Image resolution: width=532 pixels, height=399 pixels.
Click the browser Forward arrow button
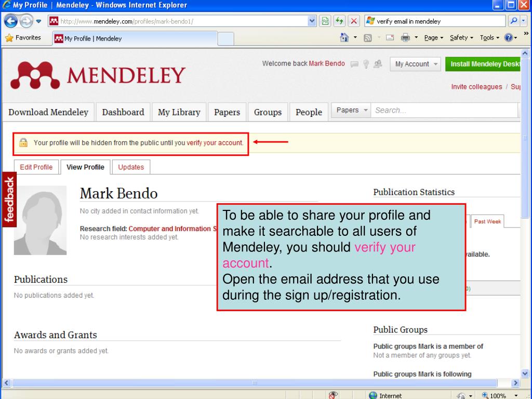point(26,21)
